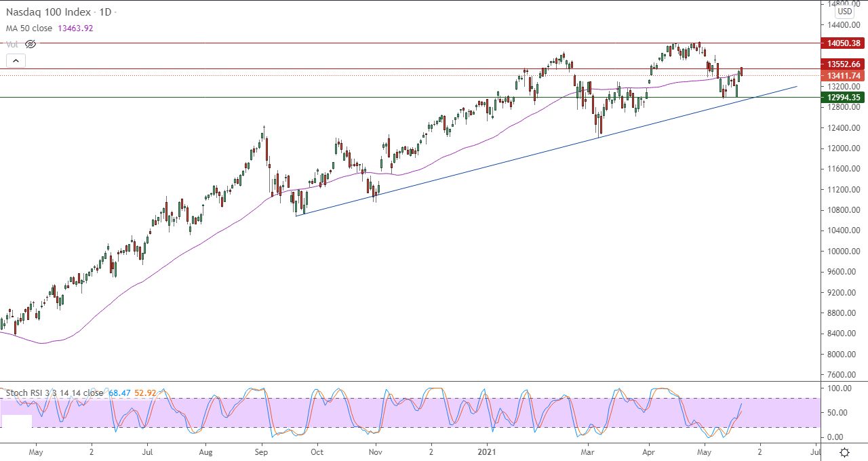Click the Stoch RSI blue value 68.47
The image size is (868, 461).
point(119,393)
